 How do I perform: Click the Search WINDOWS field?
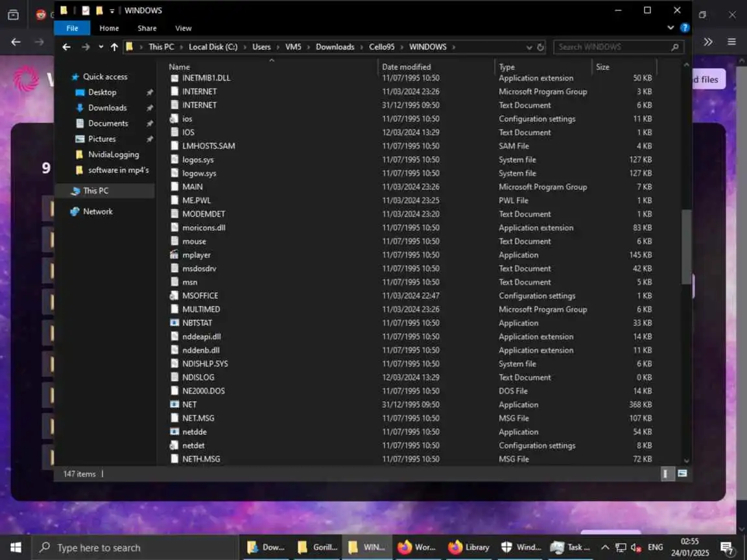619,47
